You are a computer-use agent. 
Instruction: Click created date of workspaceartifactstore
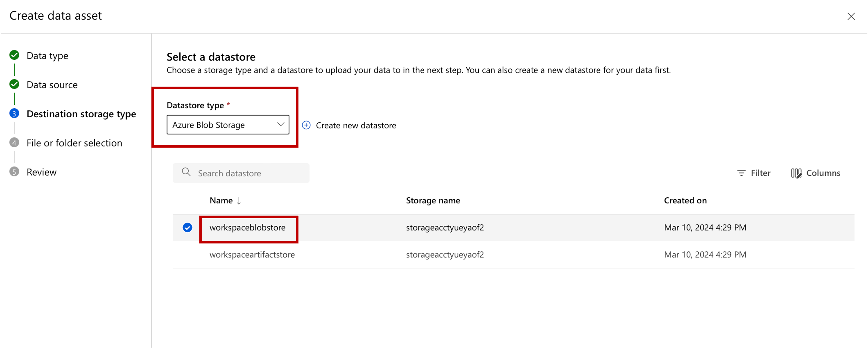pyautogui.click(x=705, y=255)
